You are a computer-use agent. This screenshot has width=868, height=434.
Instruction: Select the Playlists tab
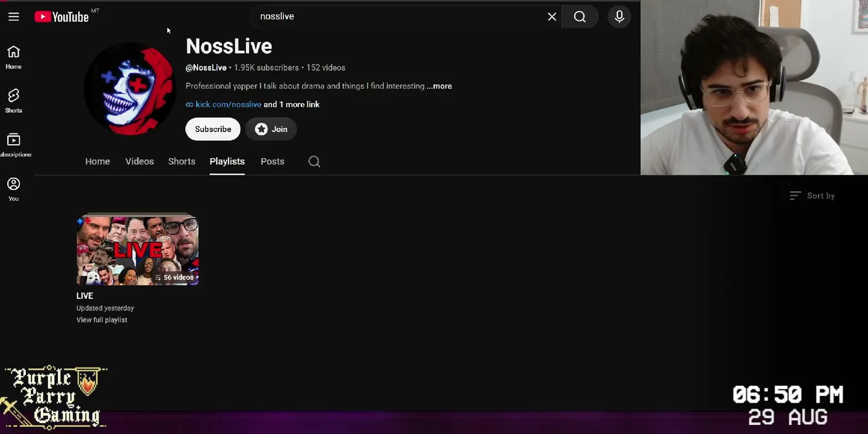click(227, 162)
